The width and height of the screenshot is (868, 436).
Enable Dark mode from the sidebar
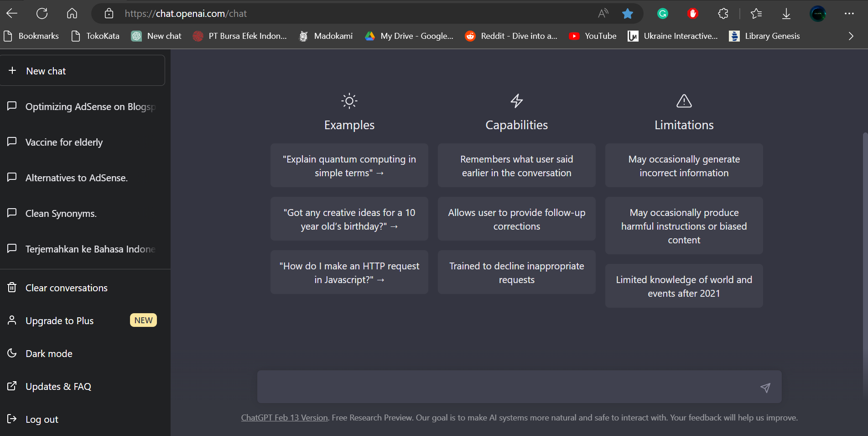(48, 353)
